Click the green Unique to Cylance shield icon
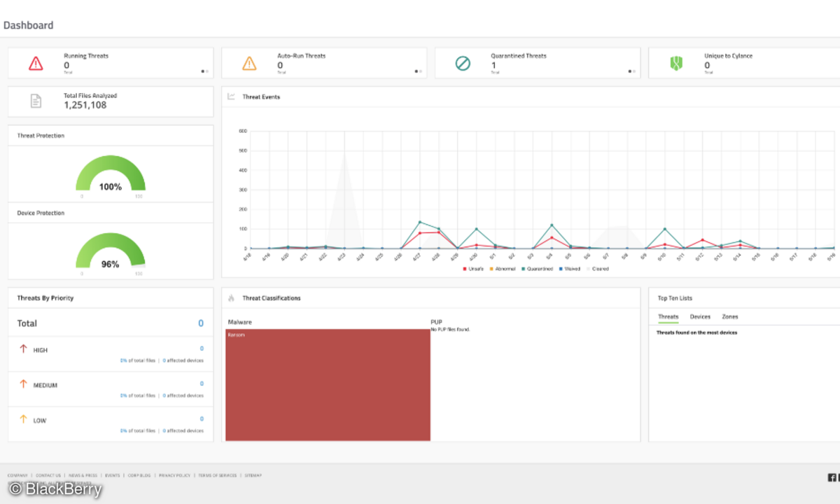 coord(676,64)
